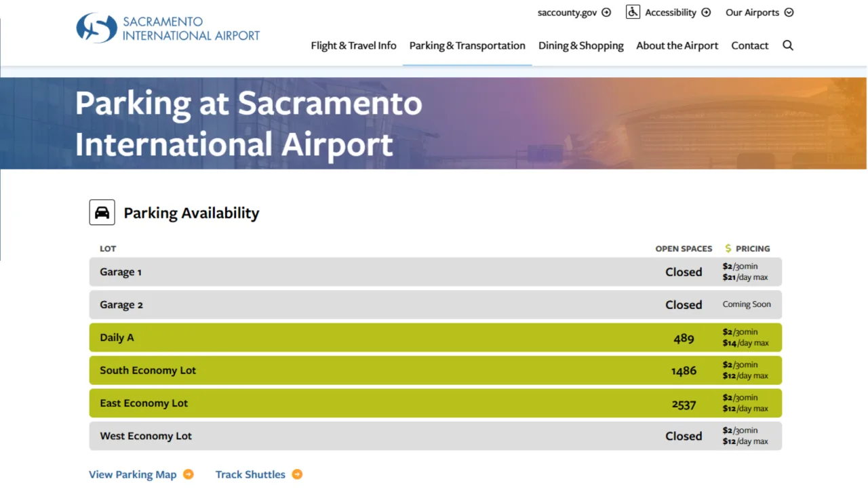
Task: Select the South Economy Lot row
Action: click(x=435, y=370)
